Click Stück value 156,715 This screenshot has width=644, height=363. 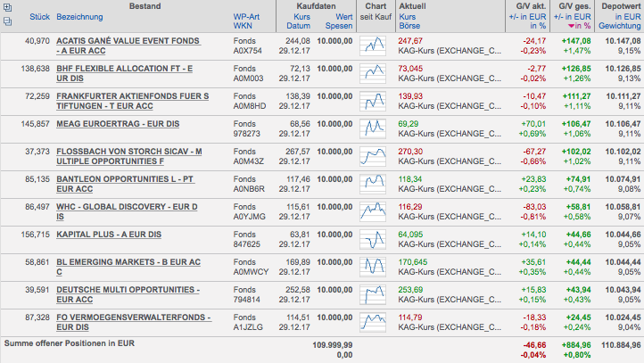click(36, 235)
